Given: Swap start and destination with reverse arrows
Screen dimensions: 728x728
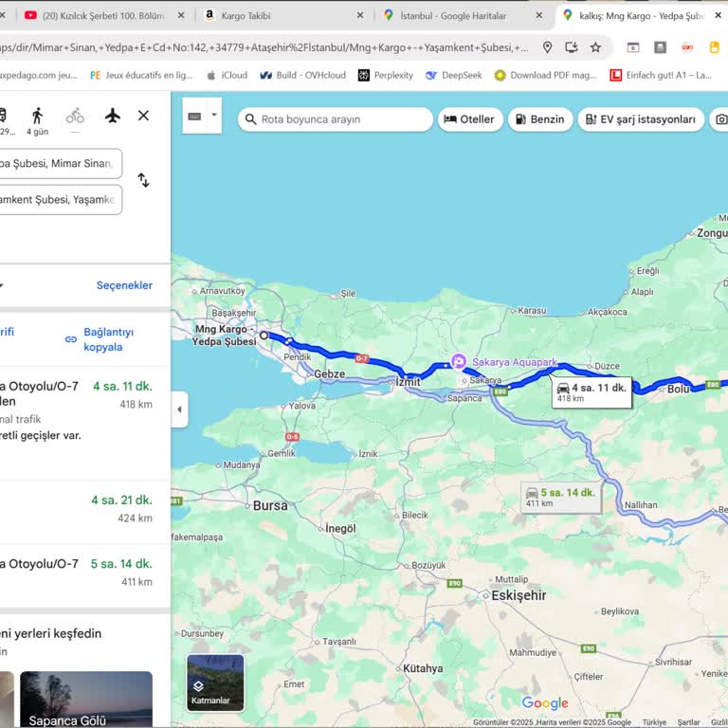Looking at the screenshot, I should 143,180.
